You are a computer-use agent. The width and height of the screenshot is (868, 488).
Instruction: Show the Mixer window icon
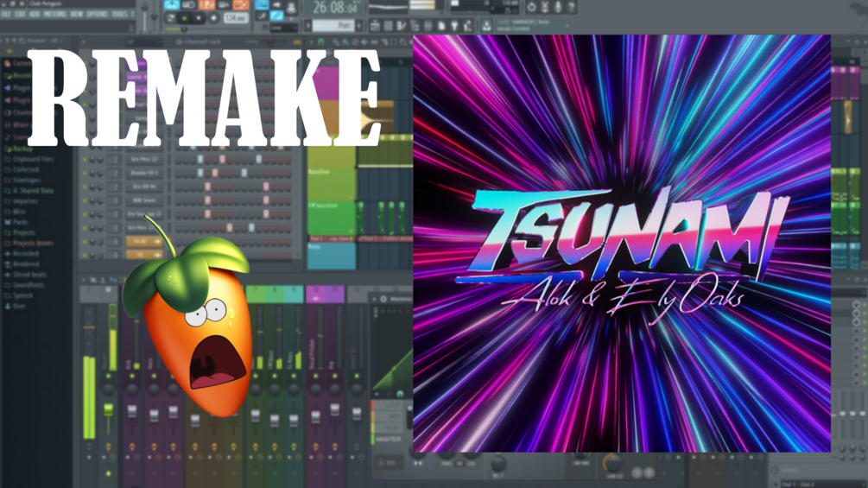(428, 25)
